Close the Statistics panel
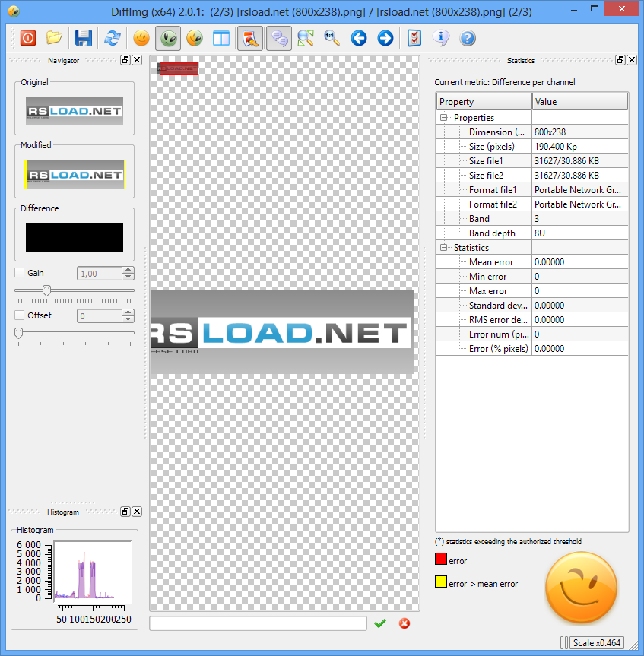Image resolution: width=644 pixels, height=656 pixels. (632, 60)
